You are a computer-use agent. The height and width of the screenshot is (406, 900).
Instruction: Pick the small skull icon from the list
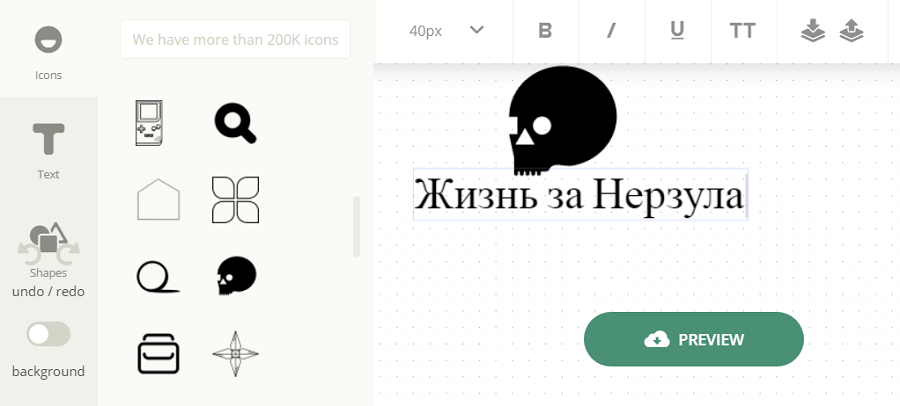[236, 276]
